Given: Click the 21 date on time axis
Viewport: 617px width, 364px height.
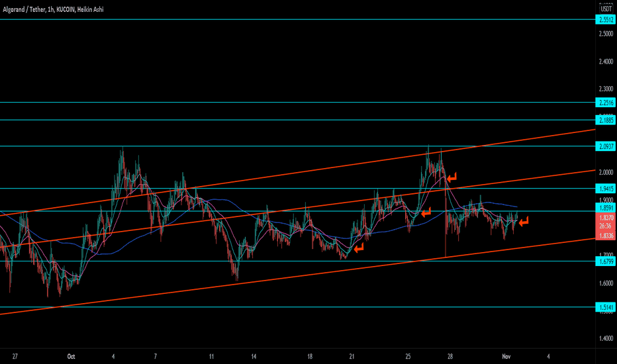Looking at the screenshot, I should click(352, 357).
